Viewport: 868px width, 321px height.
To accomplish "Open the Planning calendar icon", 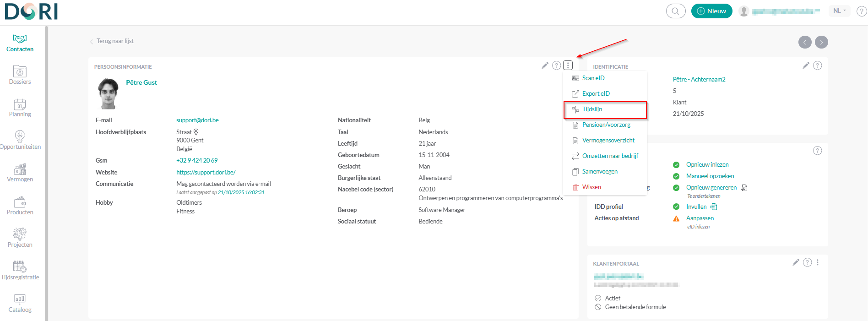I will coord(20,108).
